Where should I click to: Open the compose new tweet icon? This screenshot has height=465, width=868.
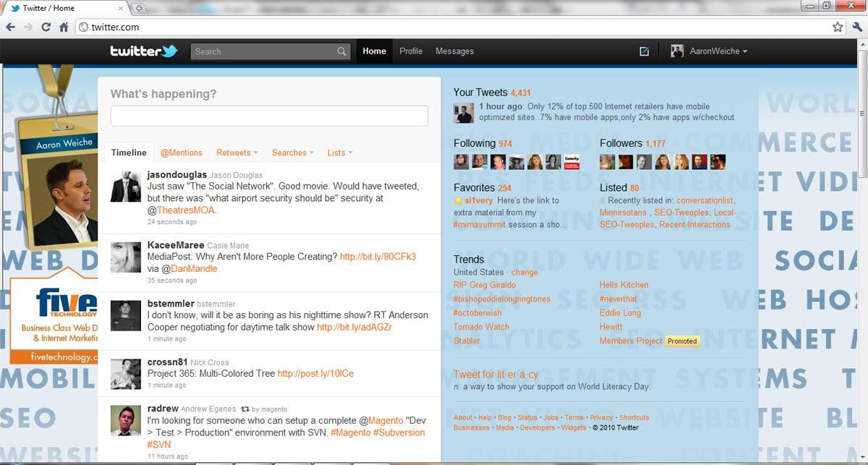pos(644,51)
